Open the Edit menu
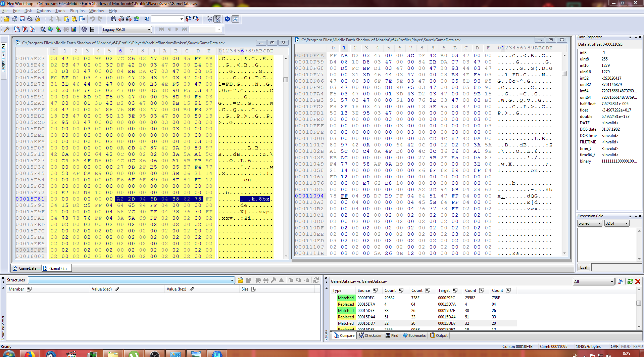 [16, 11]
